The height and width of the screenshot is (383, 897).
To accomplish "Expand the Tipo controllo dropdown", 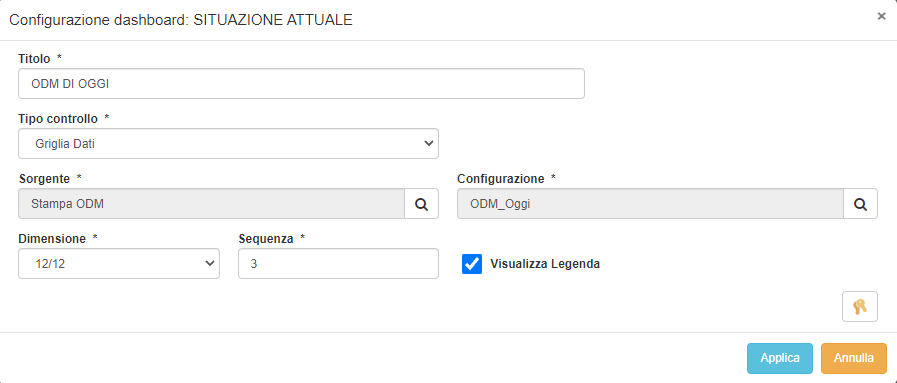I will click(228, 143).
